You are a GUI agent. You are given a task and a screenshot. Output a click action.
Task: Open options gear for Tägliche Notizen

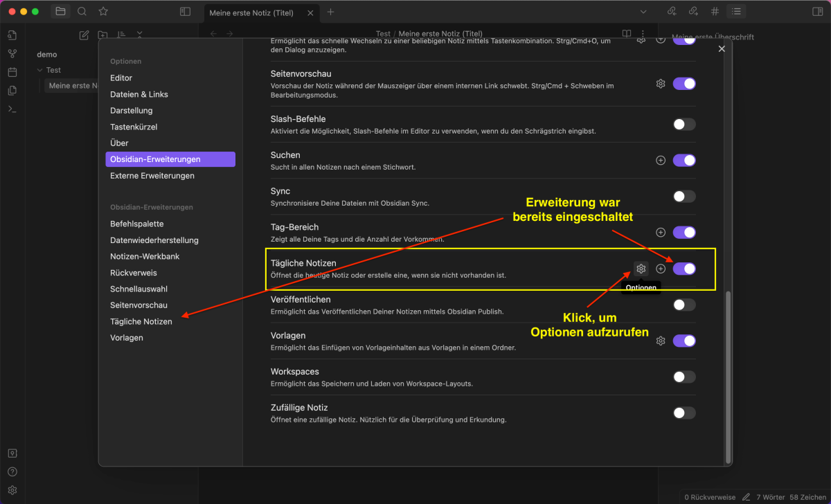pos(641,269)
